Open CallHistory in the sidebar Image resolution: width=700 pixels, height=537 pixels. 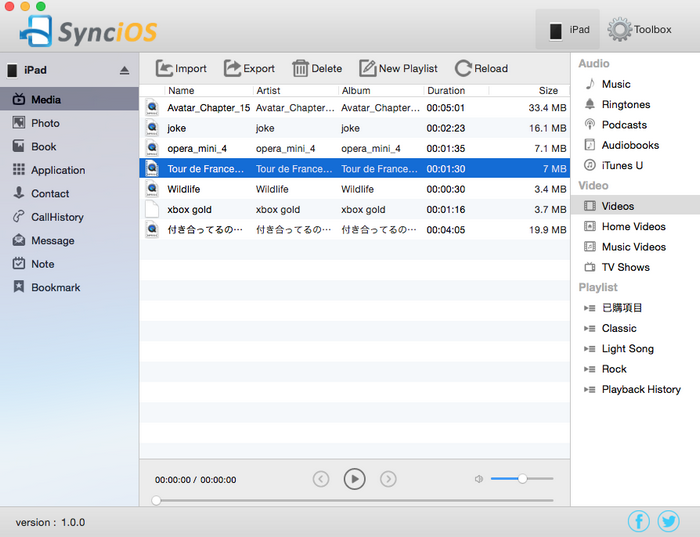tap(69, 217)
